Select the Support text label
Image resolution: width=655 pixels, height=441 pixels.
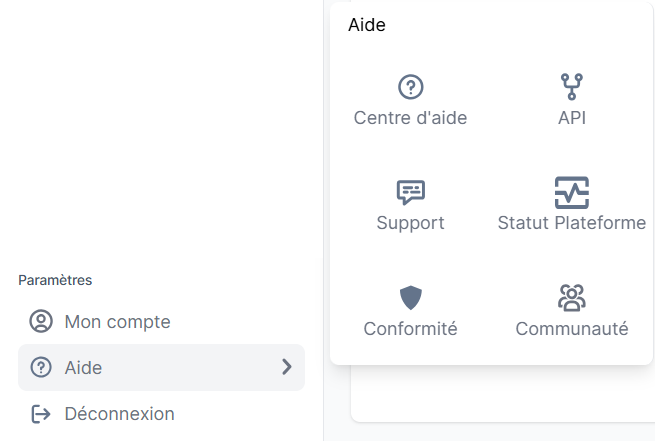coord(410,223)
